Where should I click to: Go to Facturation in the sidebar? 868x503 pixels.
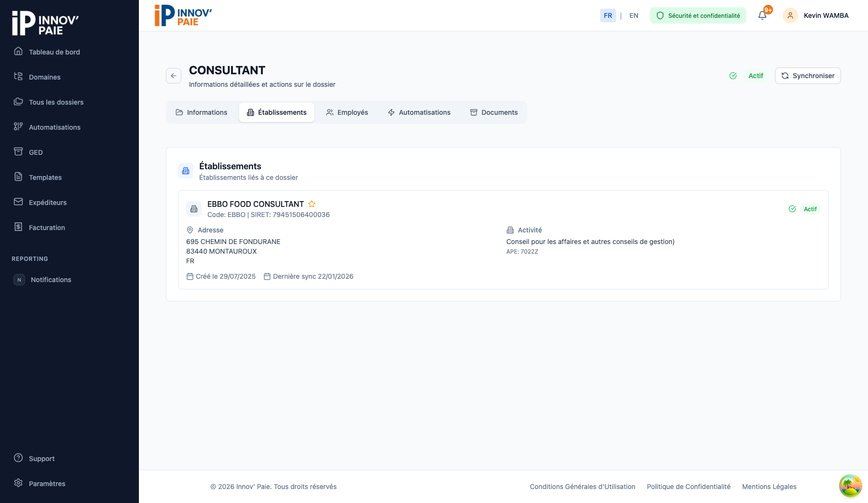click(x=47, y=228)
